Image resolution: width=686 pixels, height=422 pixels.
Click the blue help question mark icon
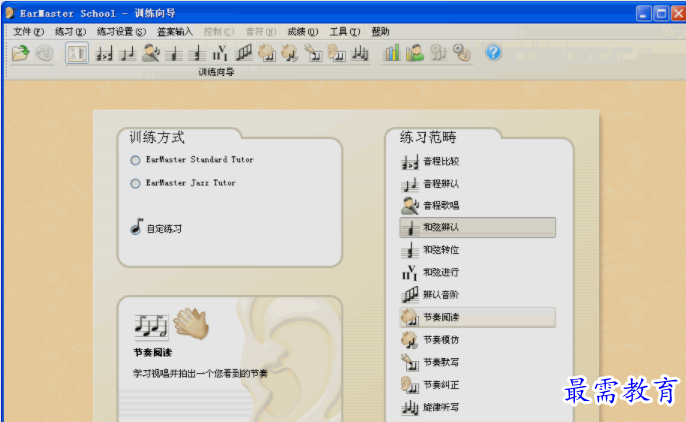tap(493, 53)
